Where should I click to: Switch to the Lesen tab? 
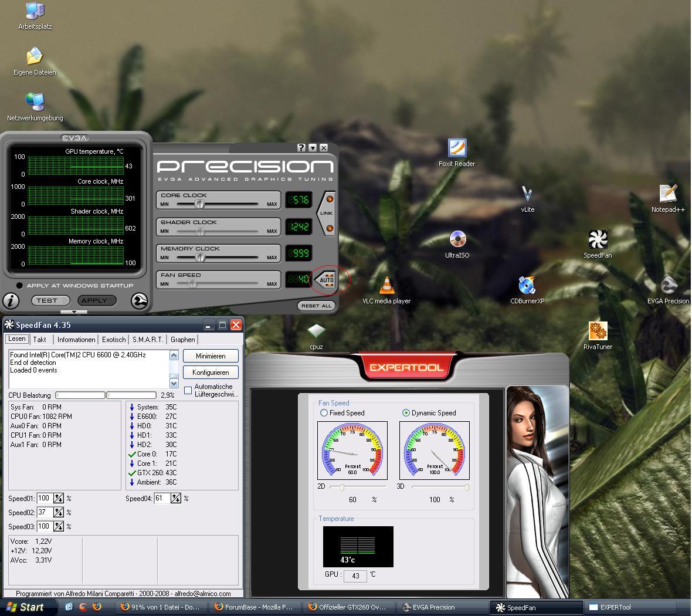tap(17, 339)
